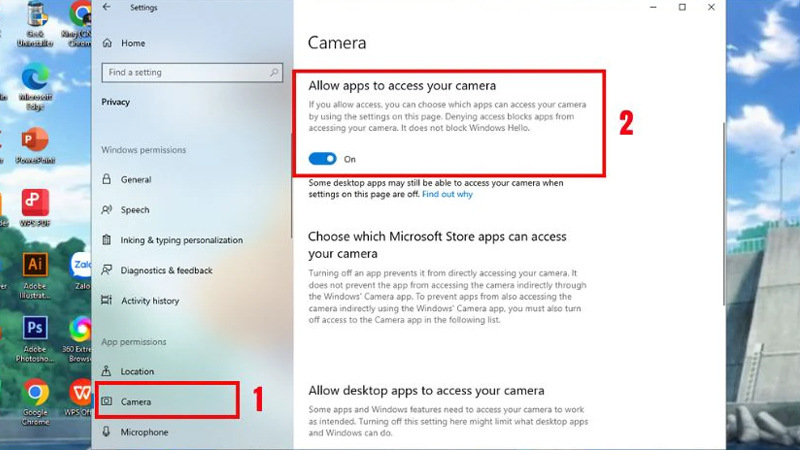800x450 pixels.
Task: Open PowerPoint desktop shortcut
Action: click(x=35, y=146)
